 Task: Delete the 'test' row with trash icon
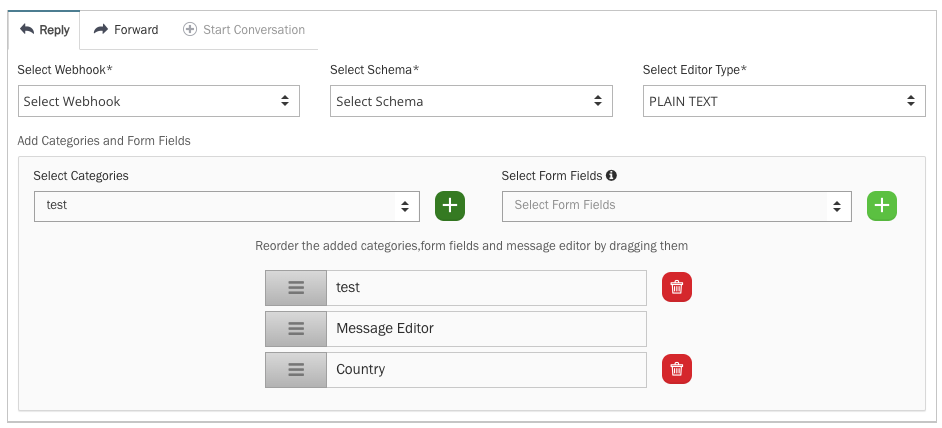click(676, 287)
